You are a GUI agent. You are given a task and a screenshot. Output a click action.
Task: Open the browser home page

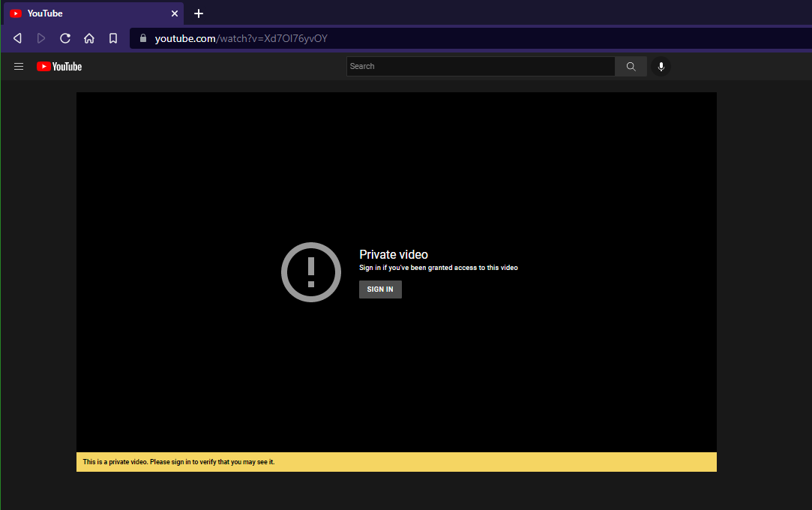pos(89,38)
